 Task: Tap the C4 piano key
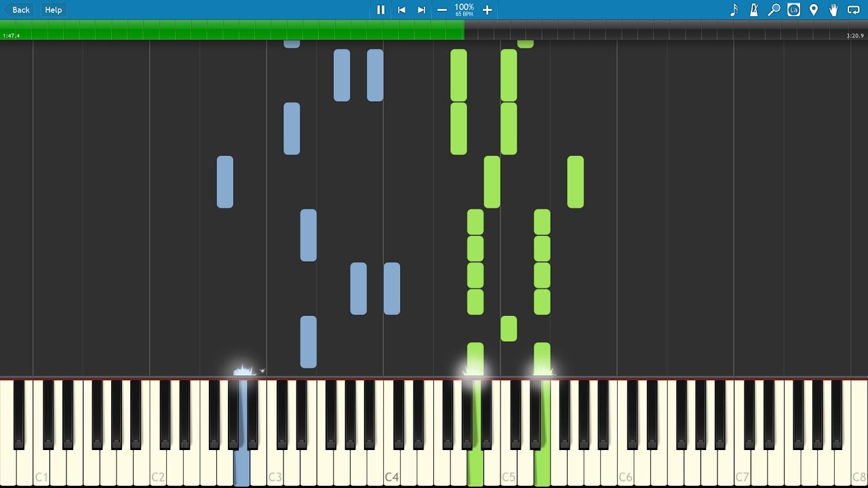[392, 468]
